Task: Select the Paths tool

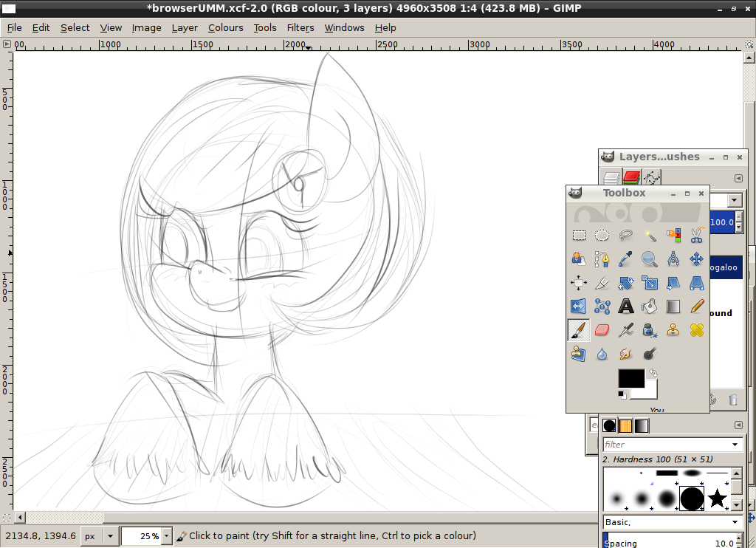Action: tap(602, 259)
